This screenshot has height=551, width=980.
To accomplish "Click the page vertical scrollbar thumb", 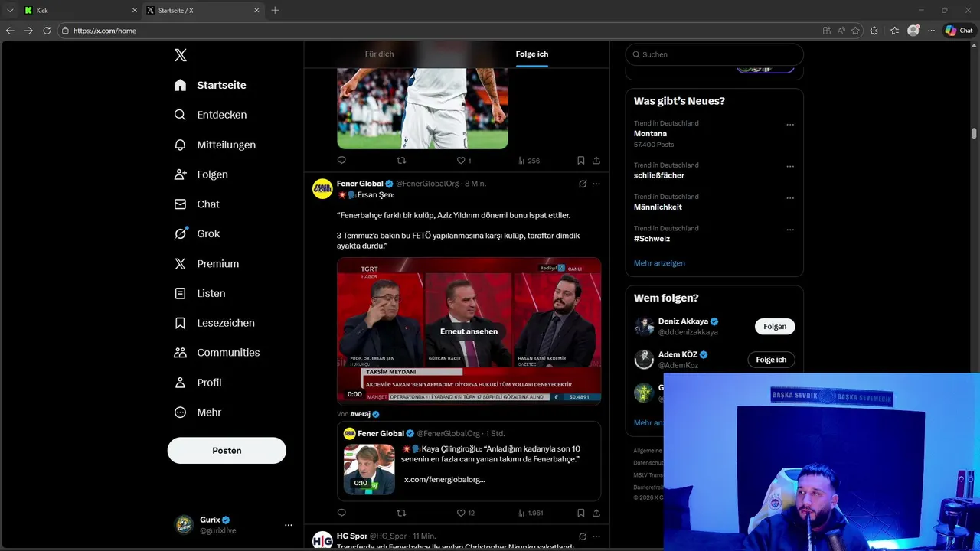I will [x=974, y=133].
